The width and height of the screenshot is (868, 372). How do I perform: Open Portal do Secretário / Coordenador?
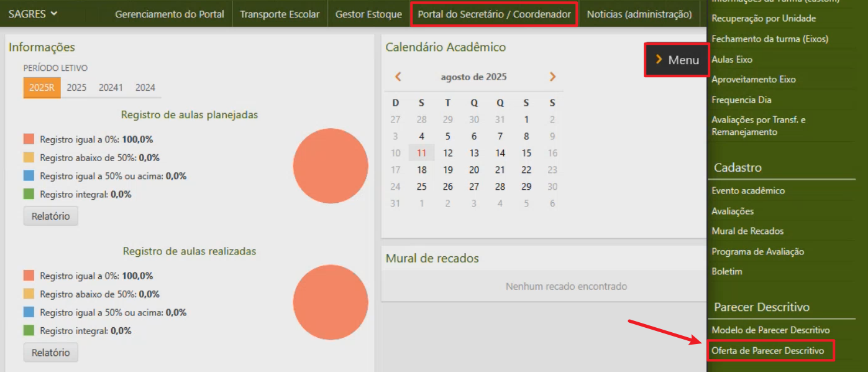tap(493, 13)
